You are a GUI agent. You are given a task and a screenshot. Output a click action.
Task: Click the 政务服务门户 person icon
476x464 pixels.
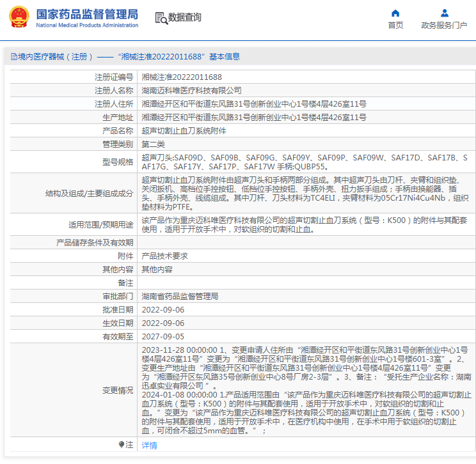444,13
